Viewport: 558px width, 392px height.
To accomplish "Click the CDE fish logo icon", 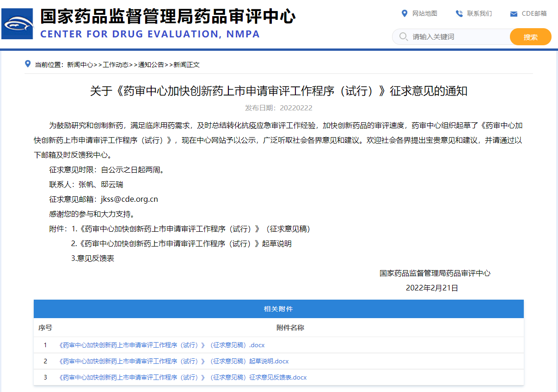I will point(18,24).
